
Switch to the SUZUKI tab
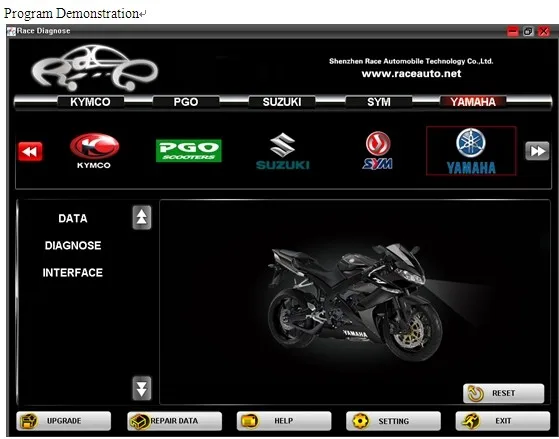click(282, 102)
